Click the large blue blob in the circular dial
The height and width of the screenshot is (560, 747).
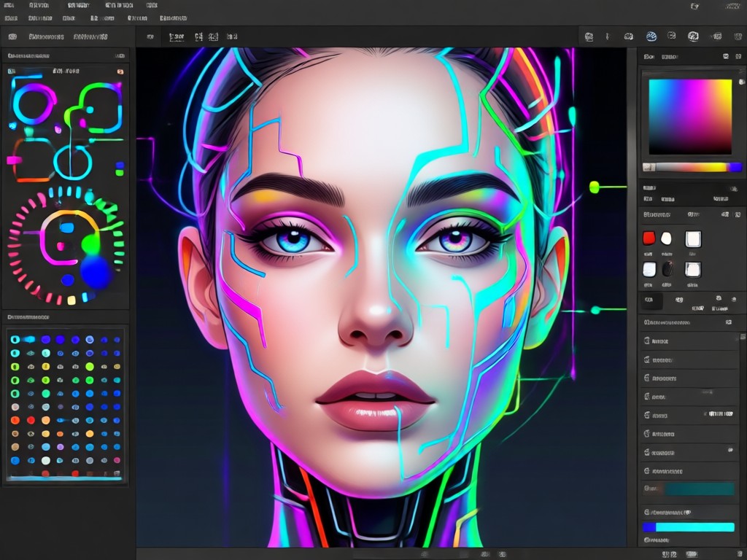click(96, 272)
